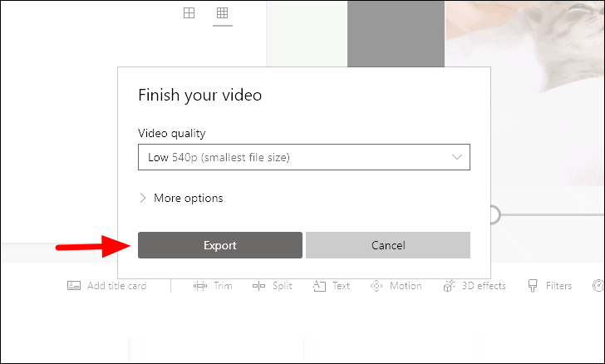The width and height of the screenshot is (605, 364).
Task: Click the Speed icon at toolbar edge
Action: click(x=598, y=286)
